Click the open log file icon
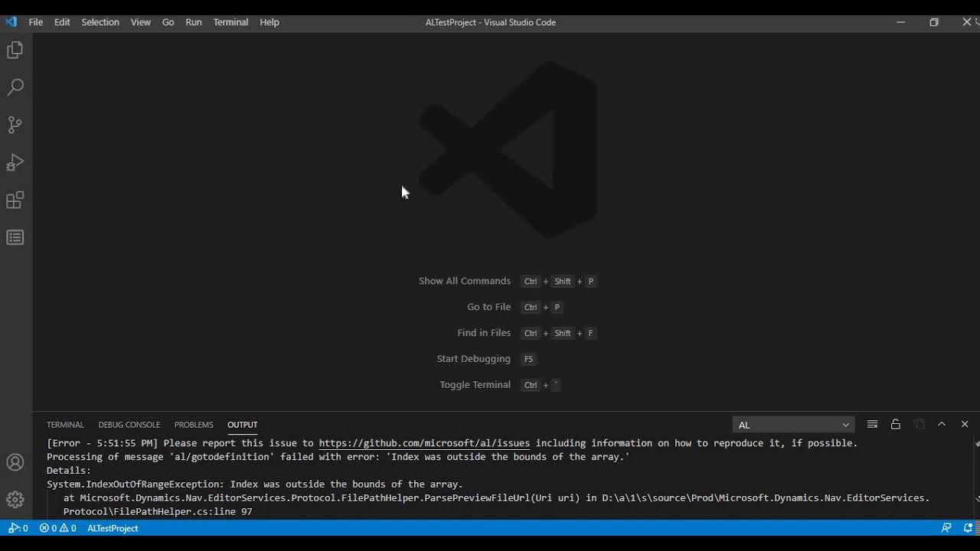Screen dimensions: 980x551 (x=919, y=424)
